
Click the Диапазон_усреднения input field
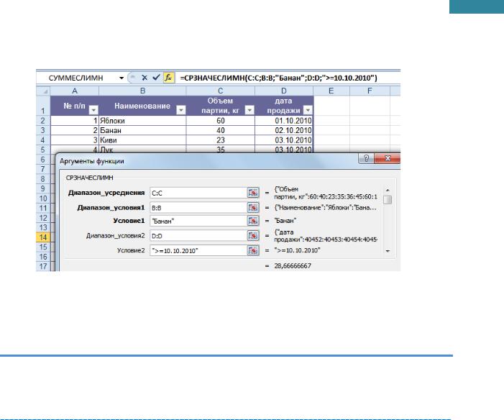(x=198, y=193)
